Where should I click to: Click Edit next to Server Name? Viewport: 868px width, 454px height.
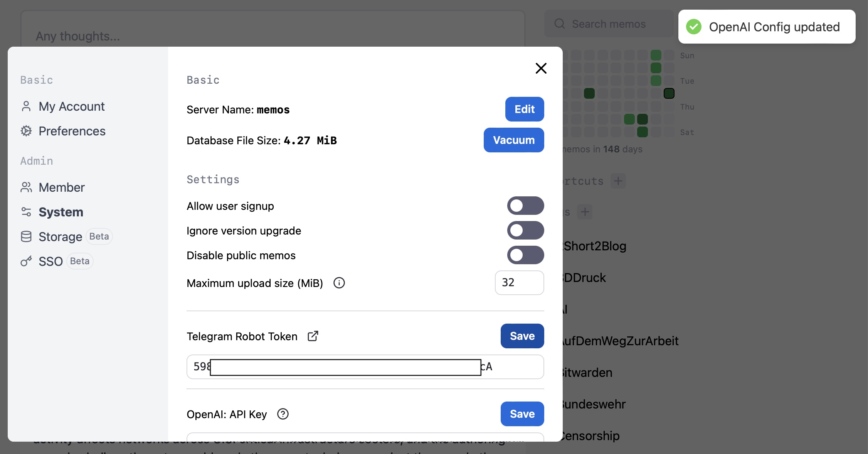pos(524,109)
